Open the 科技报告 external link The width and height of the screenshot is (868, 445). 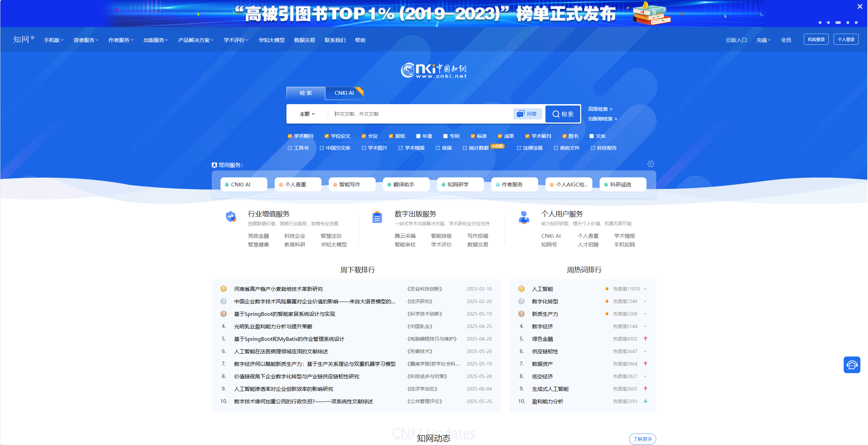[604, 148]
